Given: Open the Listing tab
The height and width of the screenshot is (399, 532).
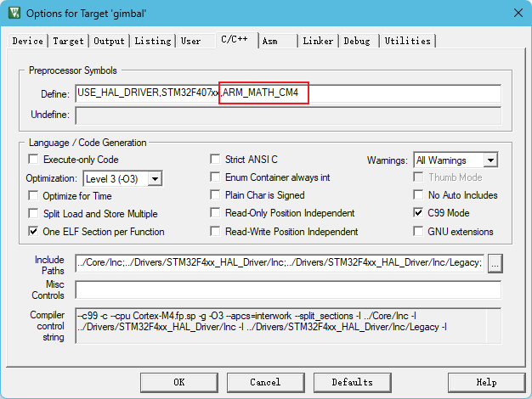Looking at the screenshot, I should point(153,41).
